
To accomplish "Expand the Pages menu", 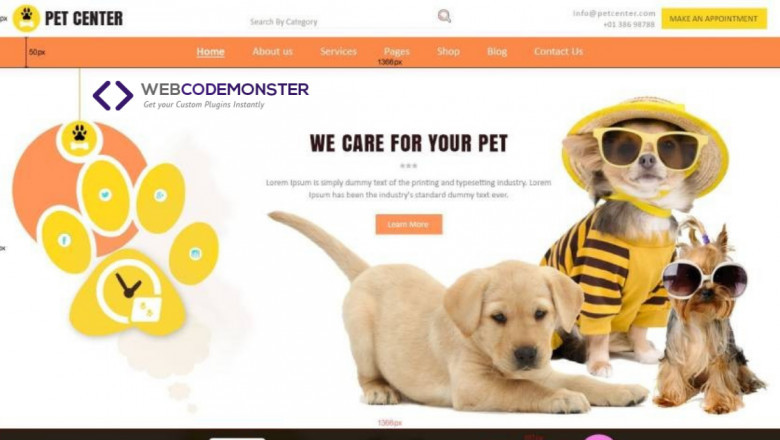I will point(396,52).
